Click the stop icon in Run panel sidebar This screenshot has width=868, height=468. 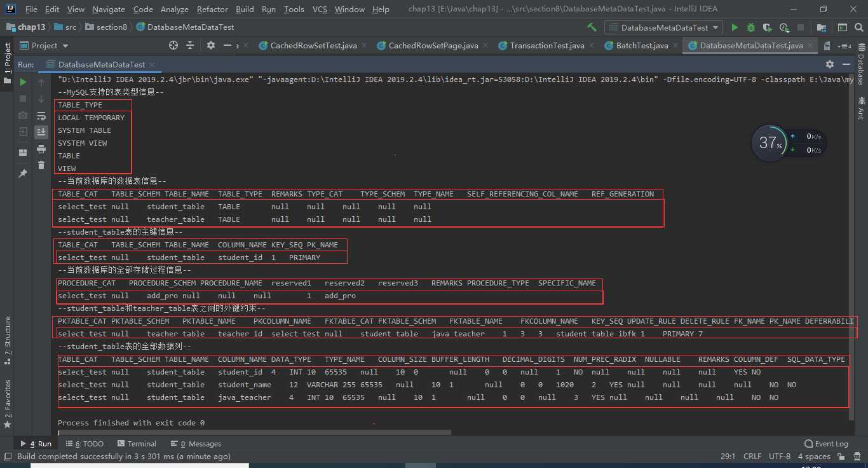pyautogui.click(x=23, y=99)
